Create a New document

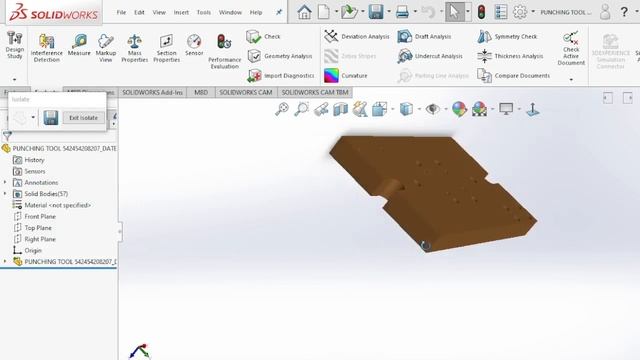coord(324,12)
